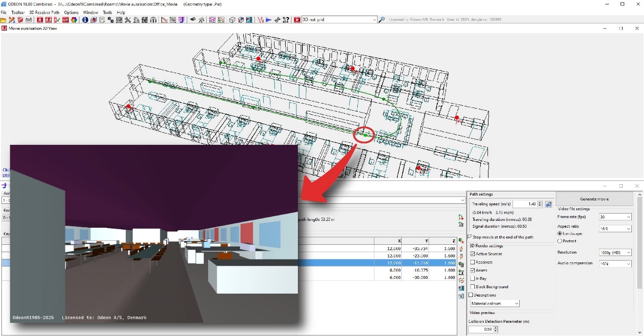Image resolution: width=644 pixels, height=336 pixels.
Task: Open the 3D Receiver Path menu
Action: [x=44, y=12]
